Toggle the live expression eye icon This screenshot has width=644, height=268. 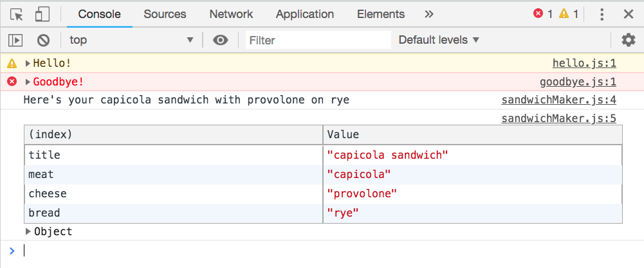[x=221, y=40]
